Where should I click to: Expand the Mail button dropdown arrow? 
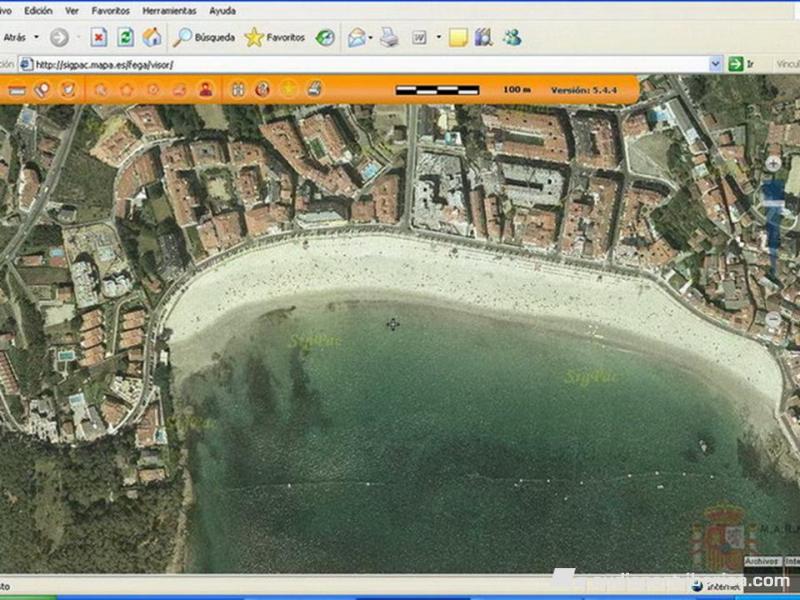370,38
